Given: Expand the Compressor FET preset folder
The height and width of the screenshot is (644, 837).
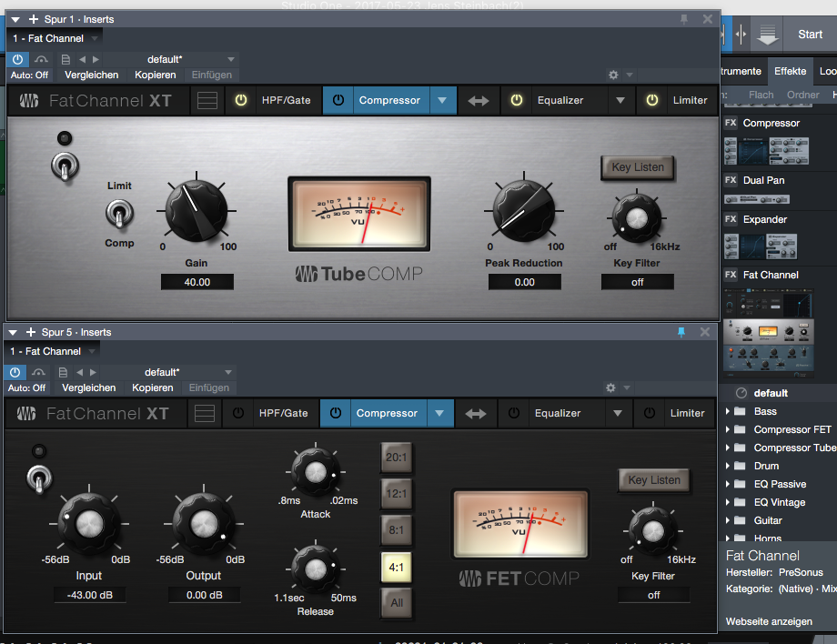Looking at the screenshot, I should pyautogui.click(x=728, y=429).
